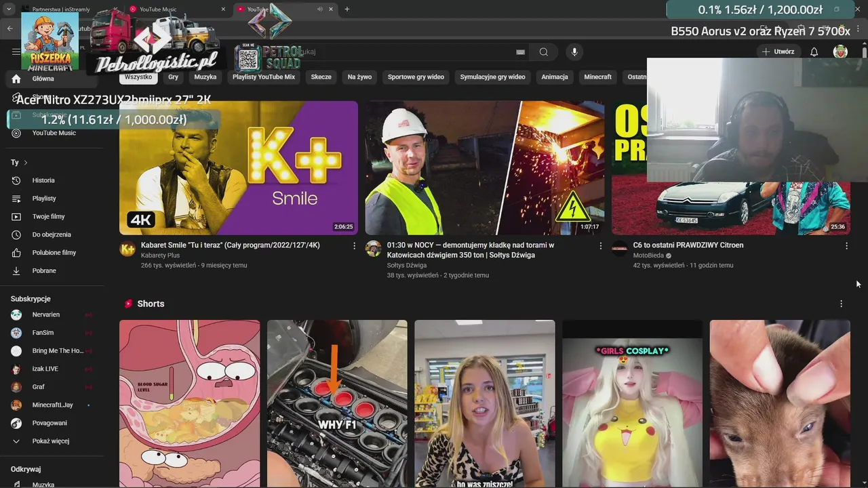Select the Muzyka filter chip

click(x=205, y=77)
